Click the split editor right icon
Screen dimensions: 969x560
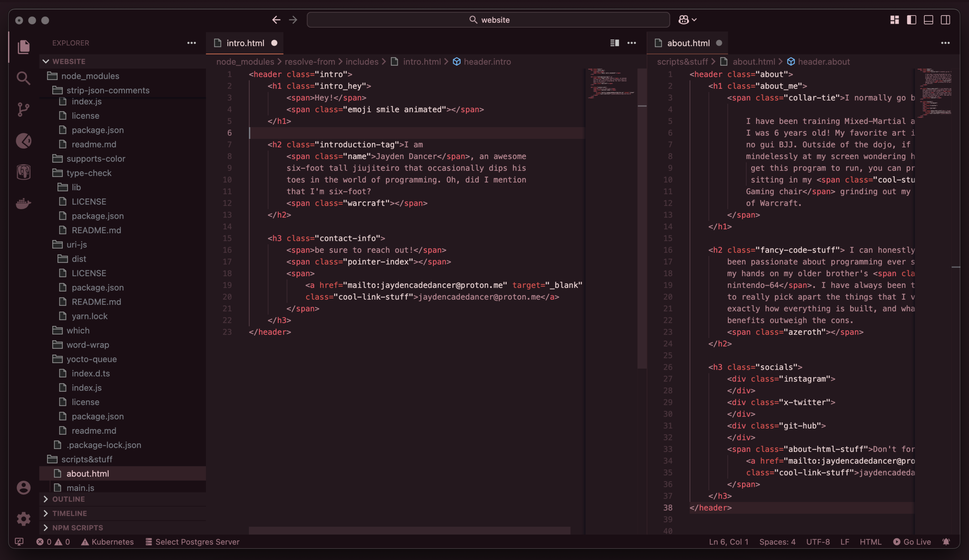tap(615, 43)
